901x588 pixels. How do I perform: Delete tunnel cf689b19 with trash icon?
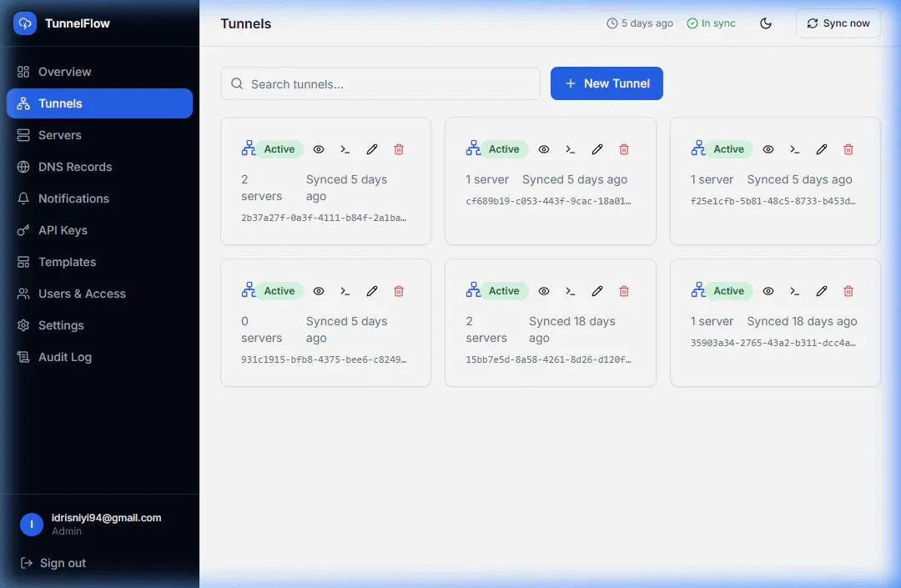[624, 149]
